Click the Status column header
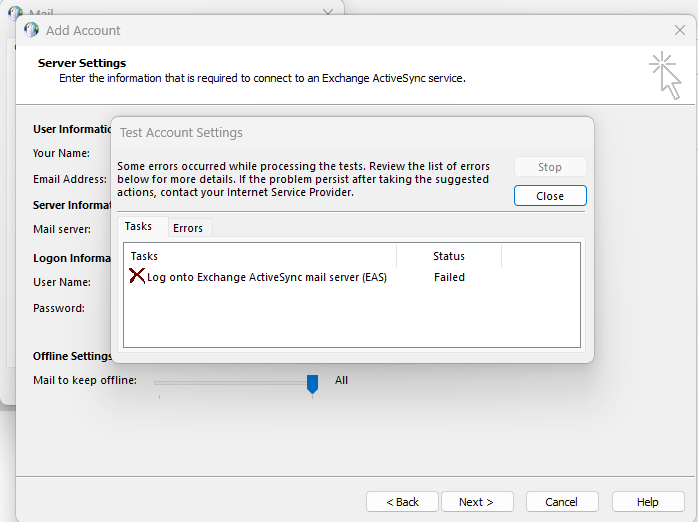The image size is (698, 522). click(449, 256)
